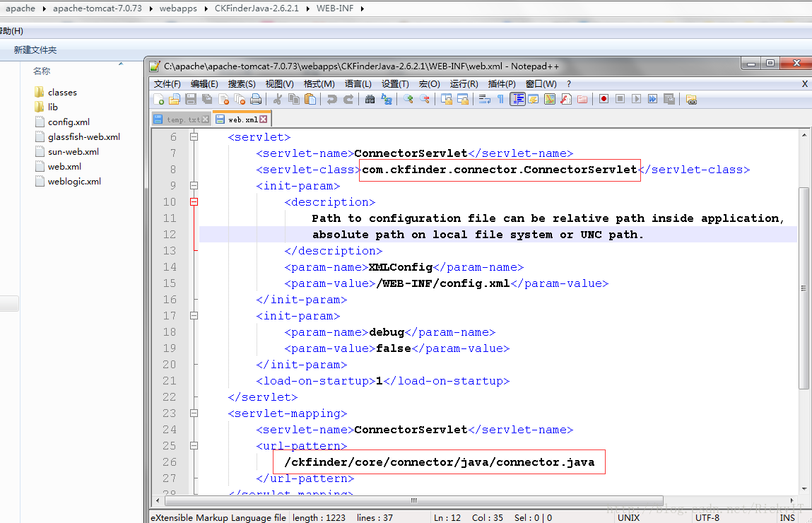Click the Notepad++ vertical scrollbar thumb
The width and height of the screenshot is (812, 523).
(x=804, y=288)
